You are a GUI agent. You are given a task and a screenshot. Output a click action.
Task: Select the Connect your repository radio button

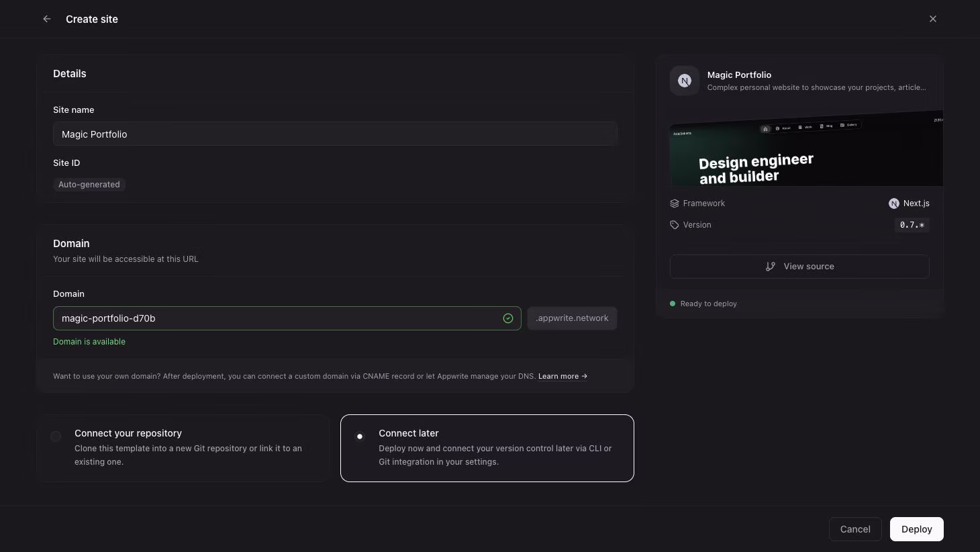pos(56,436)
